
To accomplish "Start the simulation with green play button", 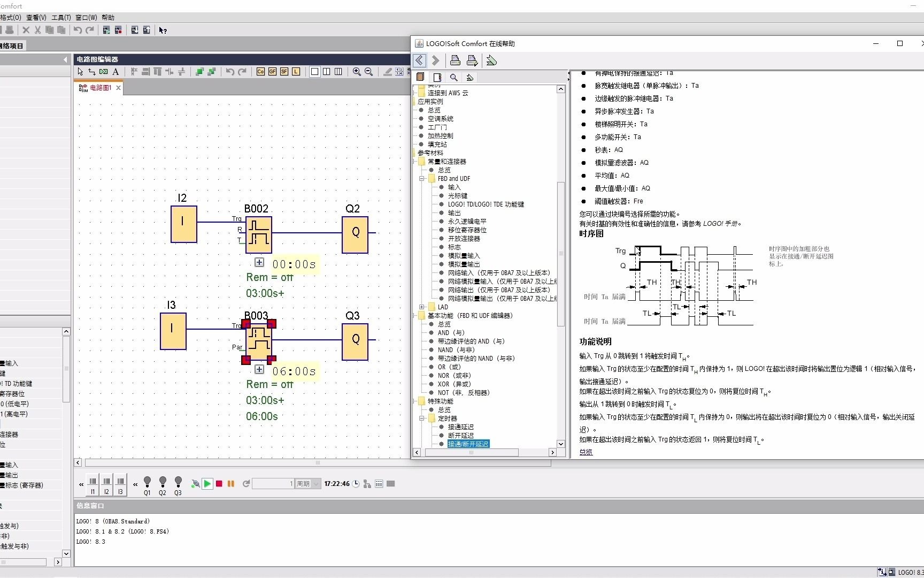I will [x=207, y=484].
